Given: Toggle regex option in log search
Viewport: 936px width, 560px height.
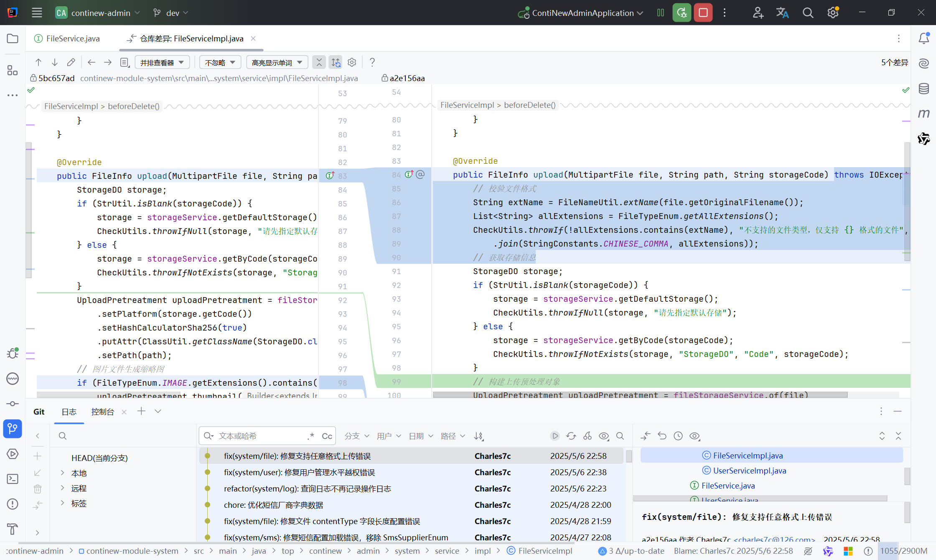Looking at the screenshot, I should tap(310, 436).
